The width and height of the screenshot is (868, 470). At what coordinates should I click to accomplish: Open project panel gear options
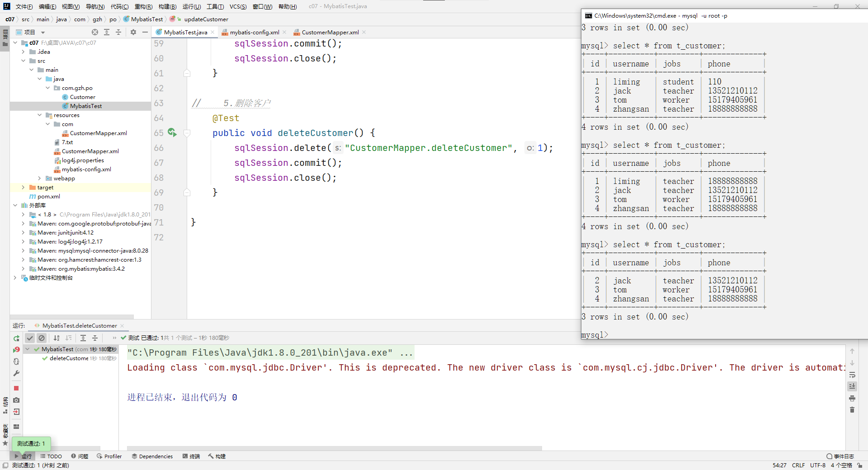tap(133, 32)
